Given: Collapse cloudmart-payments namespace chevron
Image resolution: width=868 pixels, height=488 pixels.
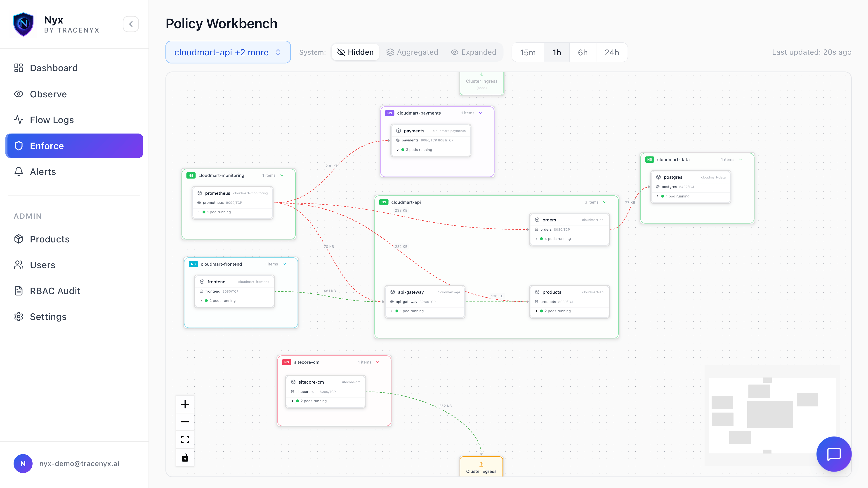Looking at the screenshot, I should click(481, 113).
